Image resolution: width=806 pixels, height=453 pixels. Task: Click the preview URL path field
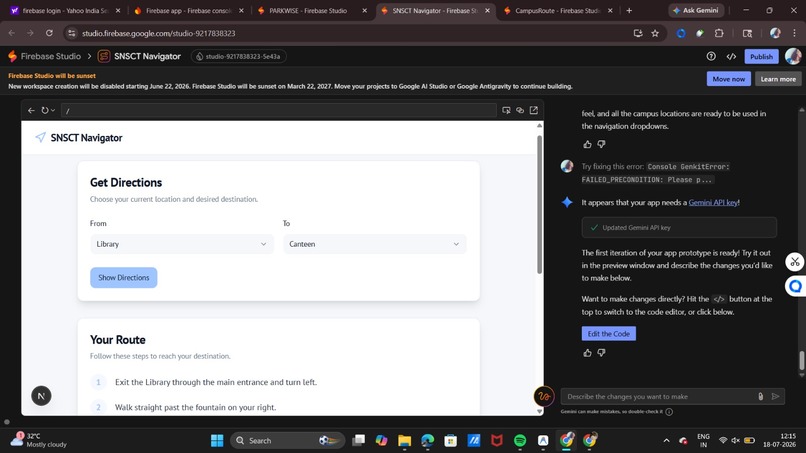pos(279,110)
